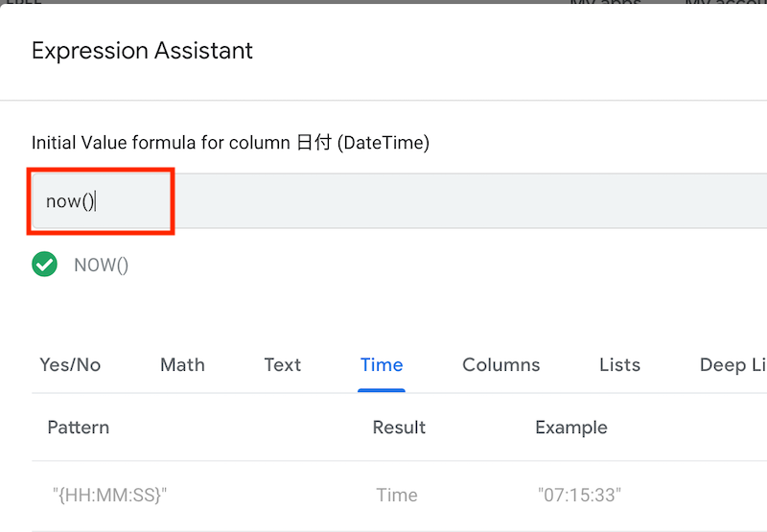Click the Time result cell
The height and width of the screenshot is (532, 767).
(397, 496)
